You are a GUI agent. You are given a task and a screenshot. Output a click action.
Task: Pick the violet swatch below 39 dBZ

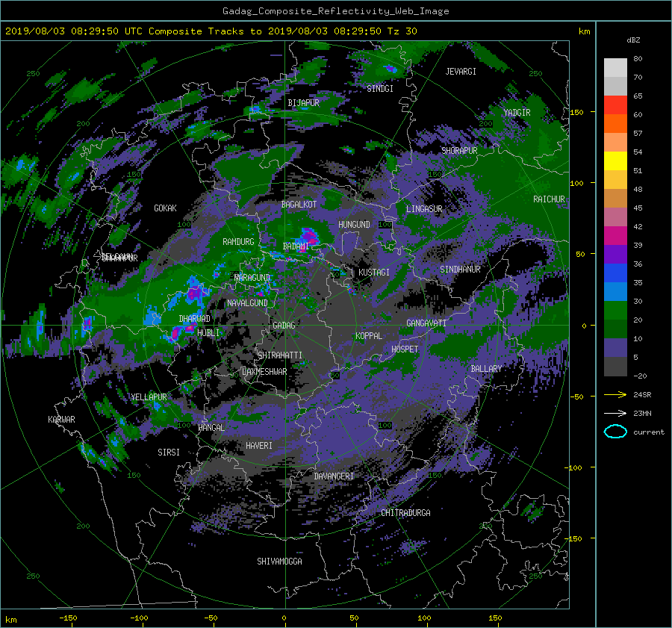pos(615,255)
